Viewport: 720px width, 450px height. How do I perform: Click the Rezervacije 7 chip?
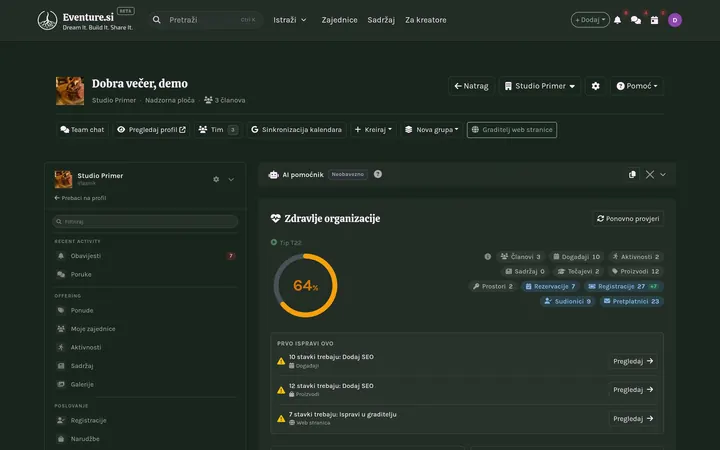click(550, 287)
